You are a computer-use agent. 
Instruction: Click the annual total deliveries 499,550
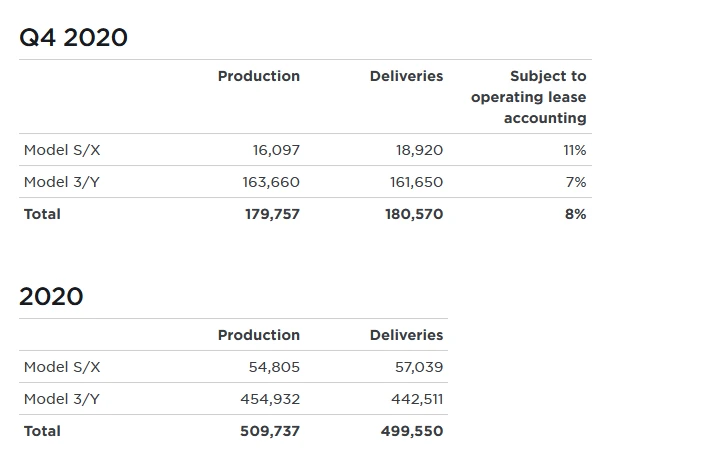(412, 431)
